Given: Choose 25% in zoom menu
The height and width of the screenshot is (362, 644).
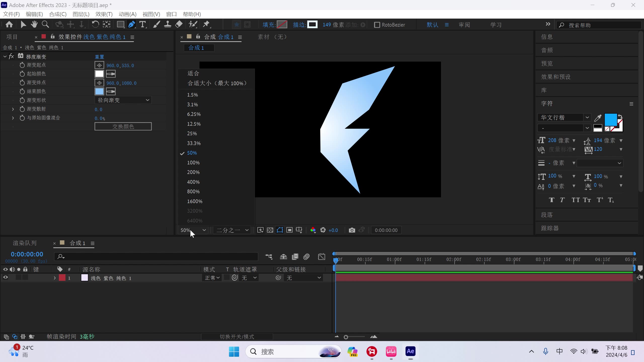Looking at the screenshot, I should click(x=192, y=133).
